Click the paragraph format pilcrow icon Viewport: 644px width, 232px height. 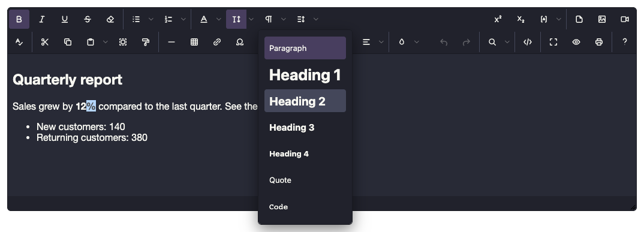[269, 19]
